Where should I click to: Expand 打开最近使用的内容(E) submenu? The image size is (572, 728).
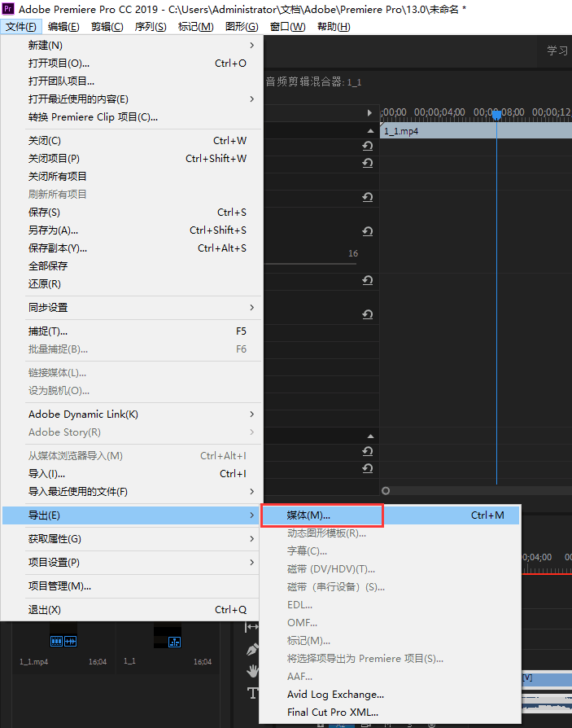pyautogui.click(x=131, y=99)
